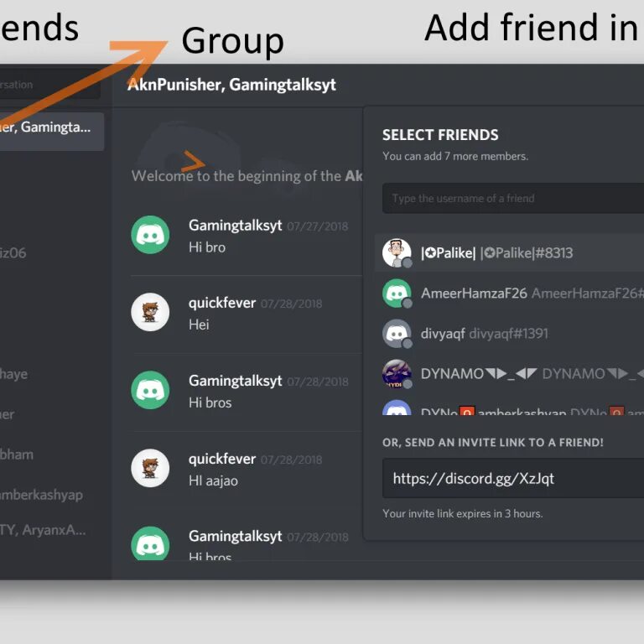Click divyaqf avatar in friends list
This screenshot has height=644, width=644.
[397, 334]
